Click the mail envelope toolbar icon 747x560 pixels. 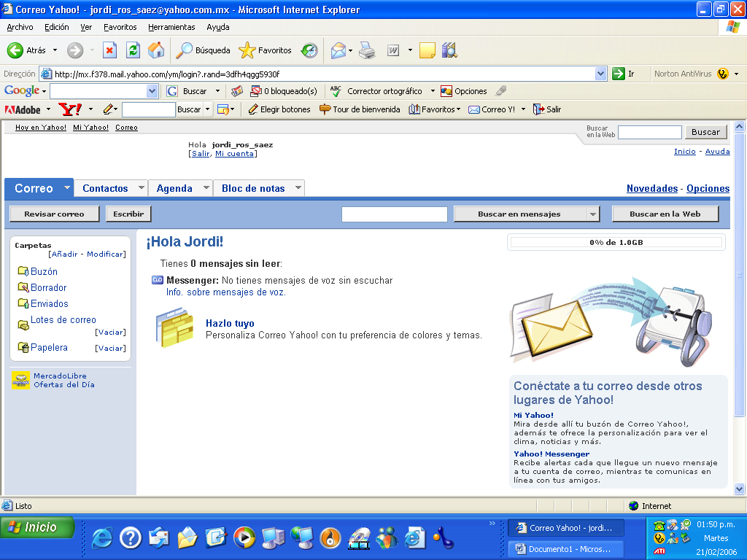point(338,50)
